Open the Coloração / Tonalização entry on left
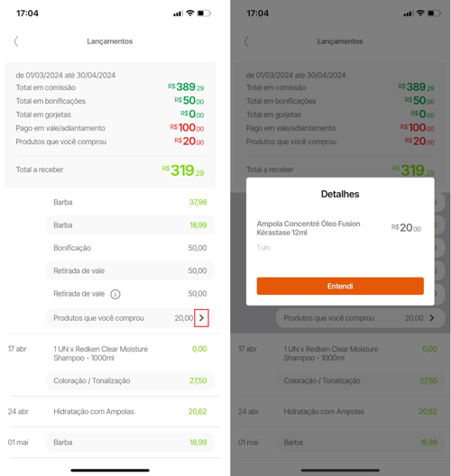 click(130, 380)
